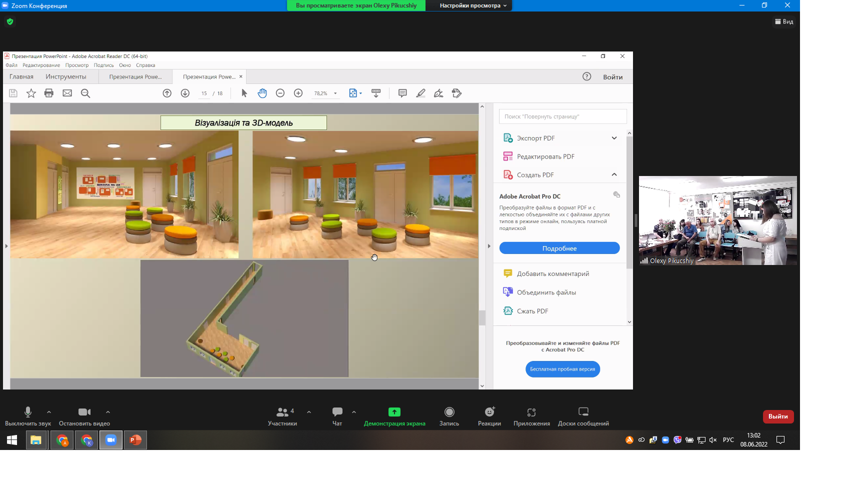Open Windows Start menu
This screenshot has width=845, height=504.
pos(12,440)
